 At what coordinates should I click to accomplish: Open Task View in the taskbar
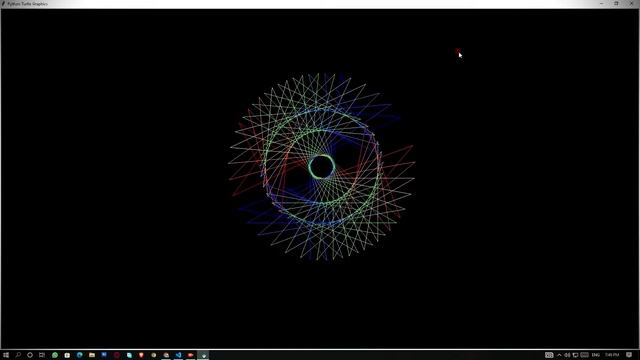pyautogui.click(x=42, y=355)
